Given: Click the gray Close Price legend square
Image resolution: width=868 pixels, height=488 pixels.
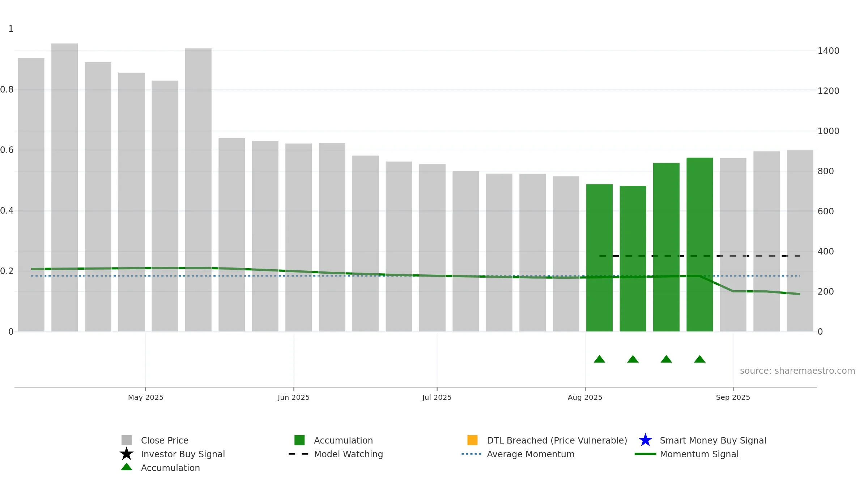Looking at the screenshot, I should coord(127,440).
